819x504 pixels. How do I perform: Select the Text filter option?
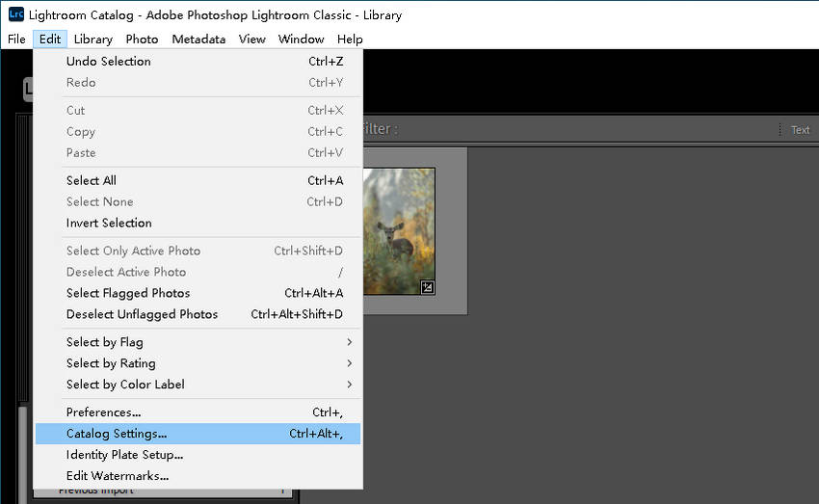click(x=800, y=129)
